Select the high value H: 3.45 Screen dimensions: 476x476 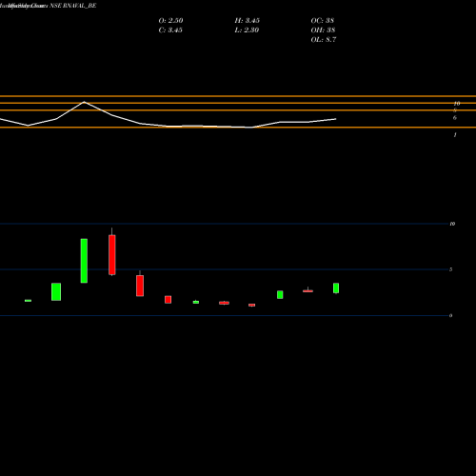click(248, 20)
